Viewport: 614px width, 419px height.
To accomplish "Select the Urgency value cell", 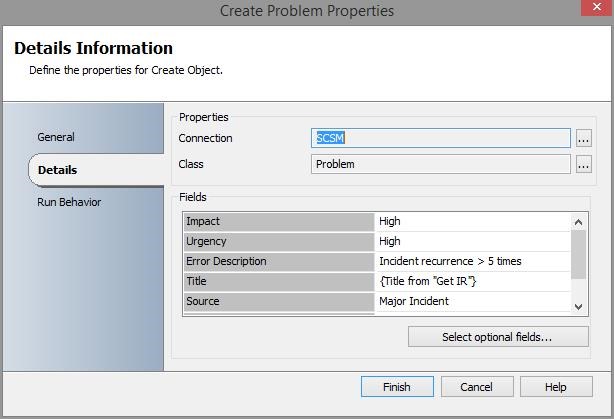I will point(472,241).
